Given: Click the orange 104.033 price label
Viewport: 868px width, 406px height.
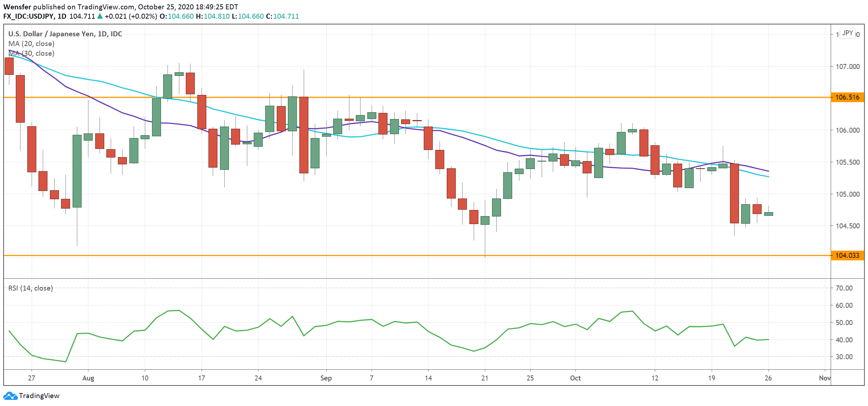Looking at the screenshot, I should (x=847, y=255).
